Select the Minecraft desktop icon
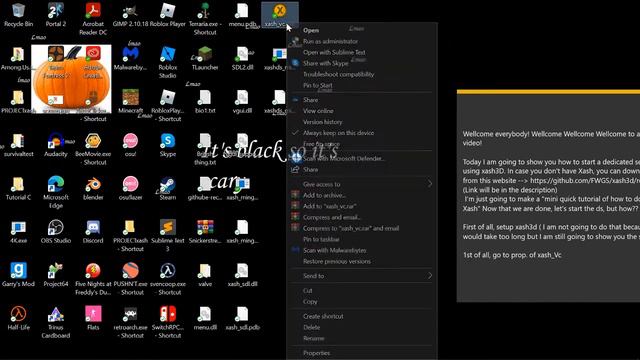The width and height of the screenshot is (640, 360). (130, 102)
